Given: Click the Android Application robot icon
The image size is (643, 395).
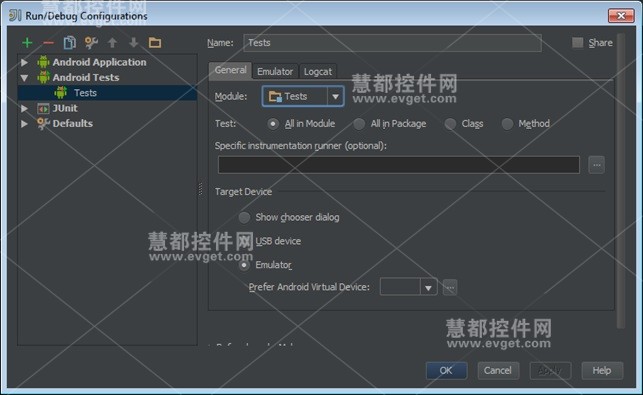Looking at the screenshot, I should pyautogui.click(x=43, y=62).
